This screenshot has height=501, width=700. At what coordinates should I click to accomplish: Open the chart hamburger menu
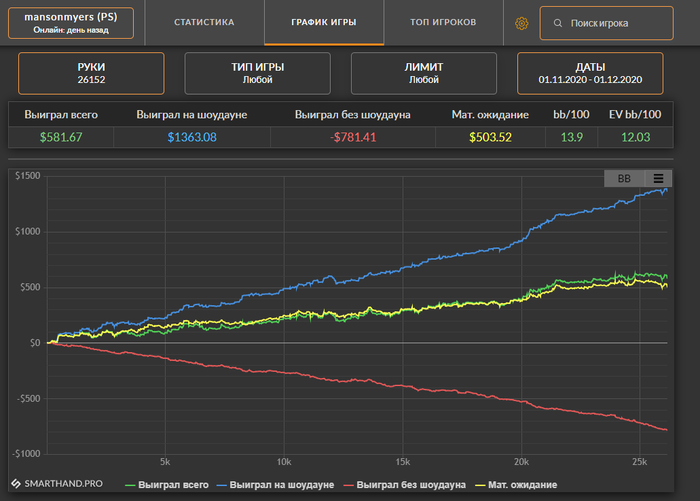(658, 179)
